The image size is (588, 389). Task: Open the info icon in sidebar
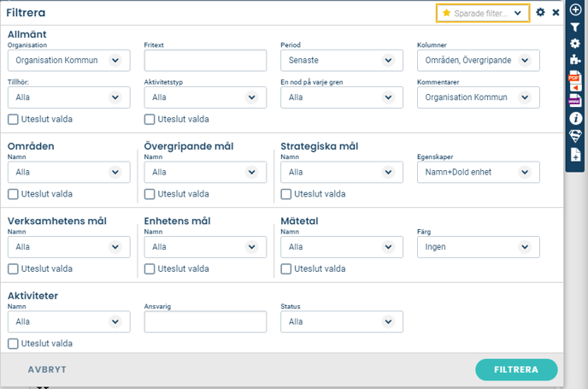click(576, 118)
